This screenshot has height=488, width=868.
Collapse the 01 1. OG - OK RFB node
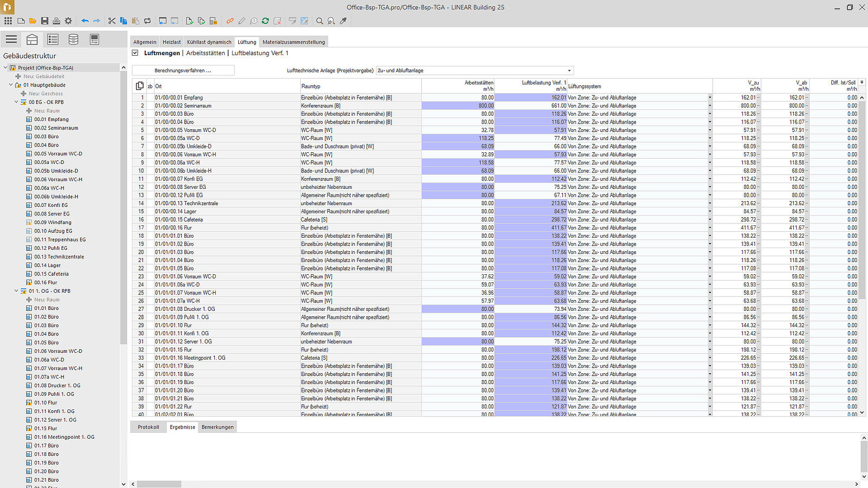pyautogui.click(x=16, y=291)
